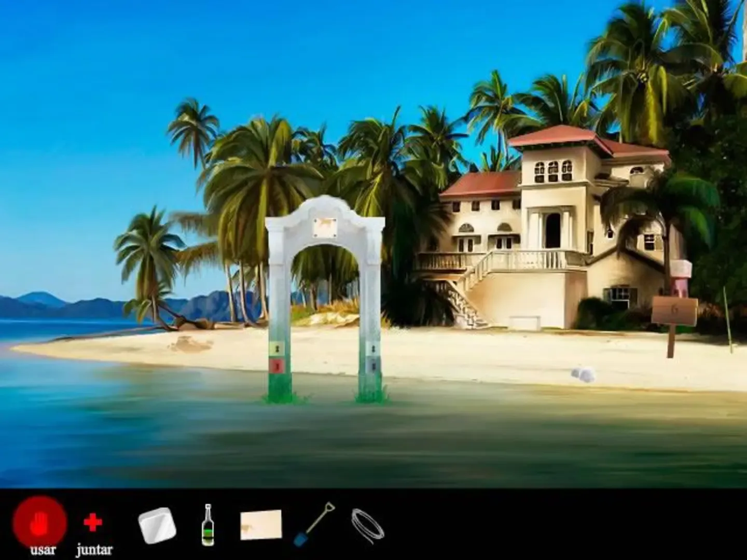The image size is (747, 560).
Task: Click the white stones on the sand
Action: (x=583, y=374)
